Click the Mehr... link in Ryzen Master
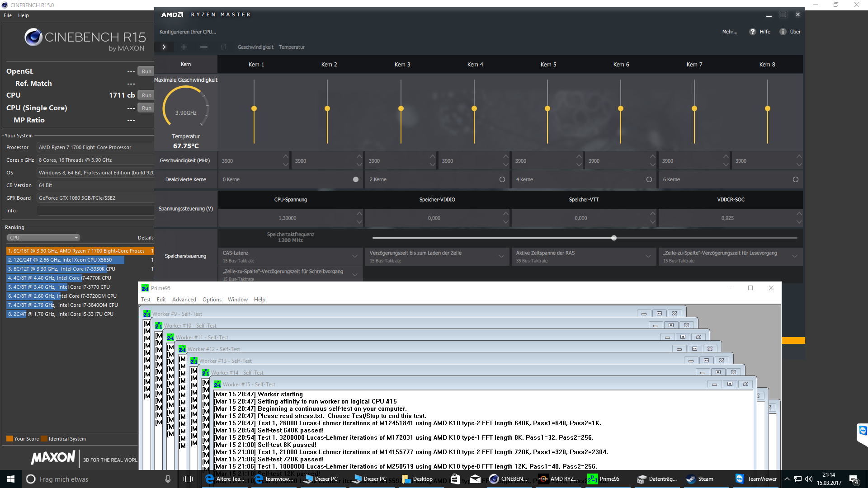Viewport: 868px width, 488px height. (x=729, y=32)
